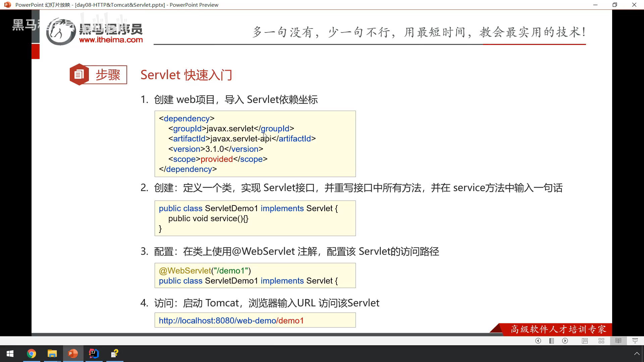Go to the previous slide arrow
Screen dimensions: 644x362
tap(538, 341)
